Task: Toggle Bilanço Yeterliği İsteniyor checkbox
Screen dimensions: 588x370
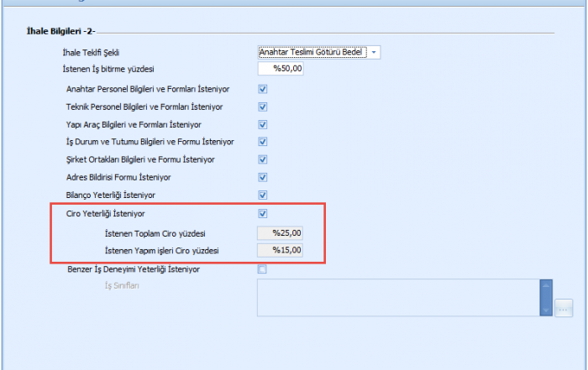Action: tap(262, 195)
